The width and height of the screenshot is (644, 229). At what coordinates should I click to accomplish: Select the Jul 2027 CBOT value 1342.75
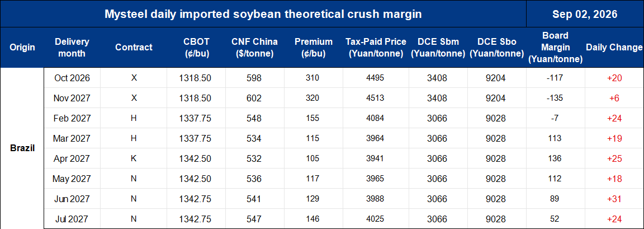(x=195, y=219)
